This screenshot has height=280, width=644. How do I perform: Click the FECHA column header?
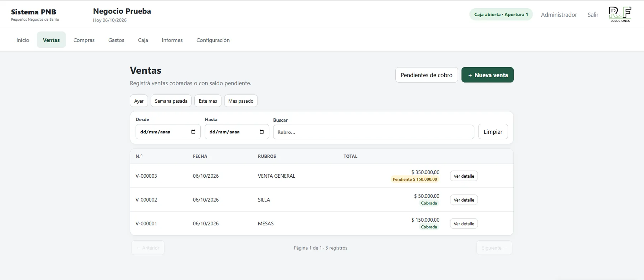(200, 156)
